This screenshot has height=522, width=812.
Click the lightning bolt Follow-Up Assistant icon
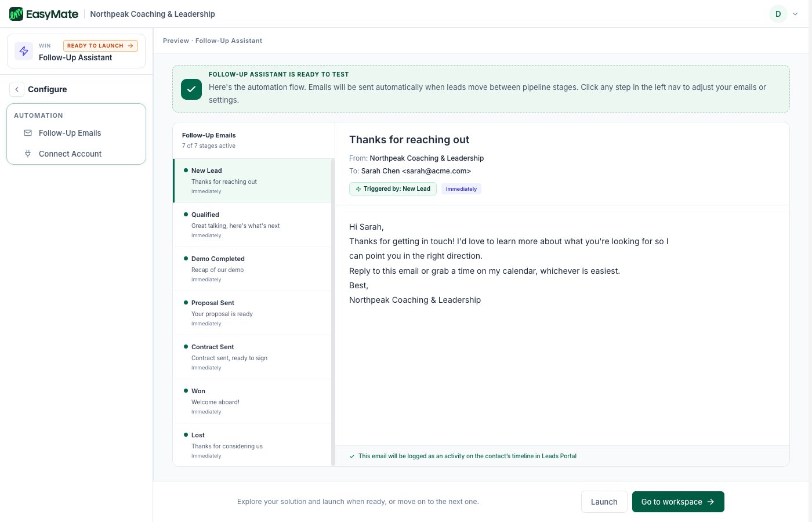coord(24,51)
